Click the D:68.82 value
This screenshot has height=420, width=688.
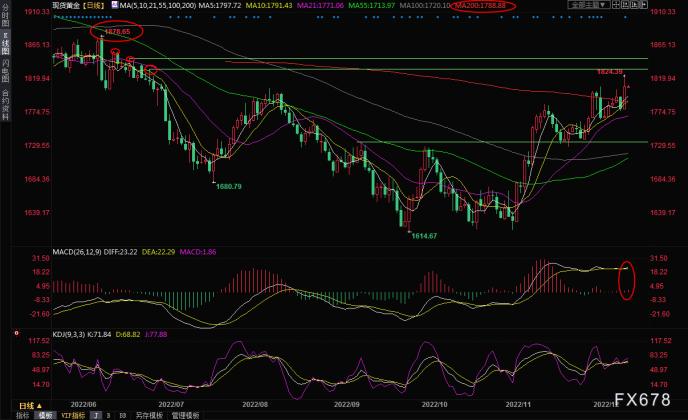point(128,334)
